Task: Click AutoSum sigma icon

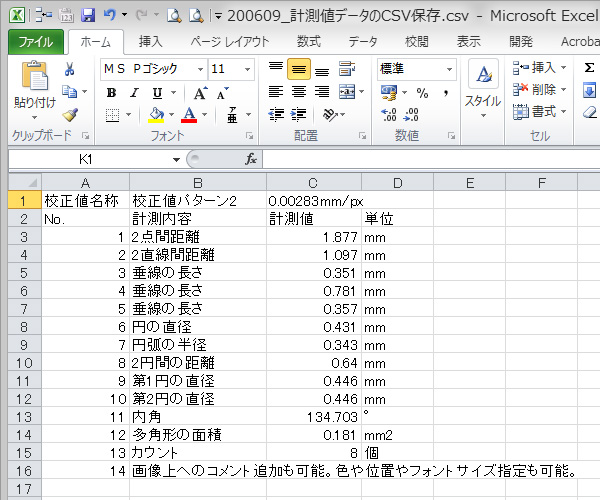Action: tap(589, 68)
